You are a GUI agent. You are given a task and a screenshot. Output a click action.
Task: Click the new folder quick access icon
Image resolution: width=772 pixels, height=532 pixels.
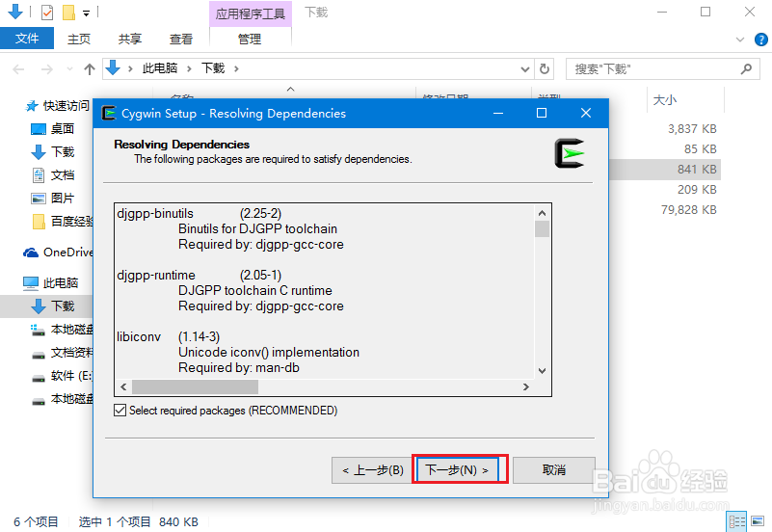pyautogui.click(x=69, y=12)
